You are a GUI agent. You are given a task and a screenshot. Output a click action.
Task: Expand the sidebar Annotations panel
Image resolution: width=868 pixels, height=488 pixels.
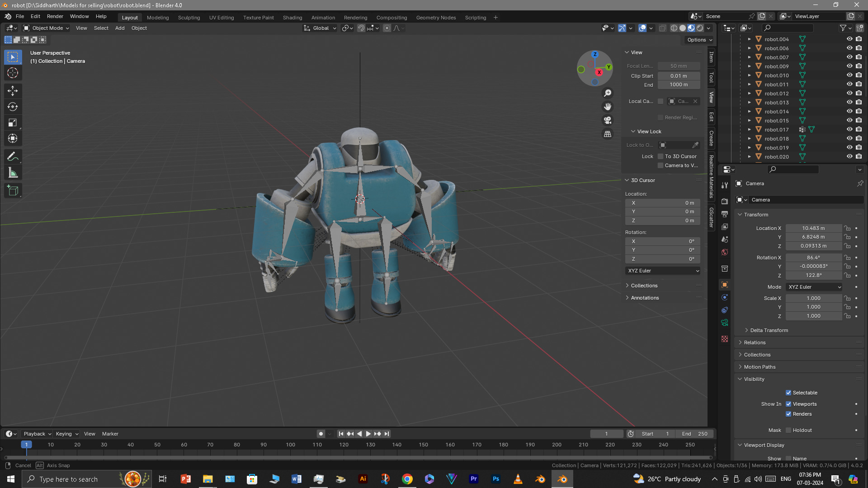point(645,298)
